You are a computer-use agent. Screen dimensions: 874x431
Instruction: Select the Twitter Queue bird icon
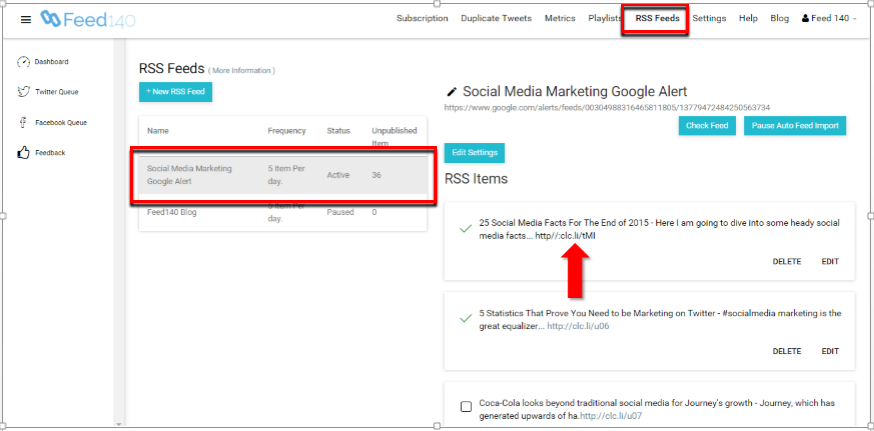23,92
